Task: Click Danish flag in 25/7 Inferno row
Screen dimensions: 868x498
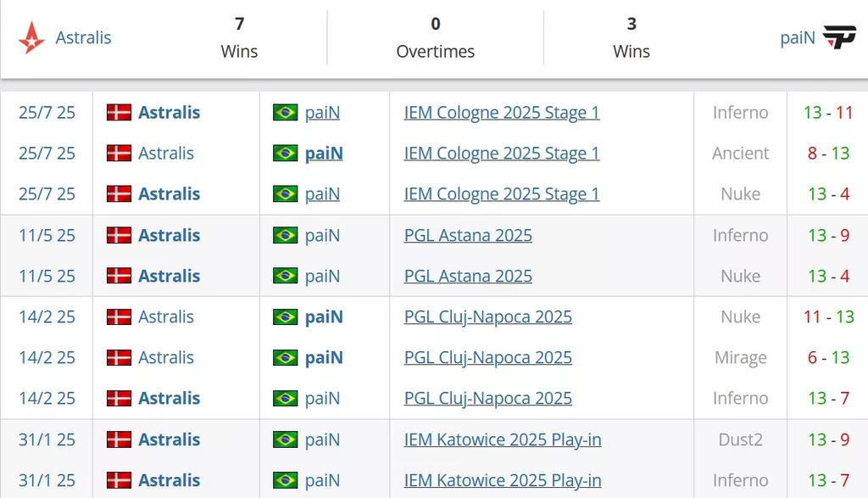Action: point(119,113)
